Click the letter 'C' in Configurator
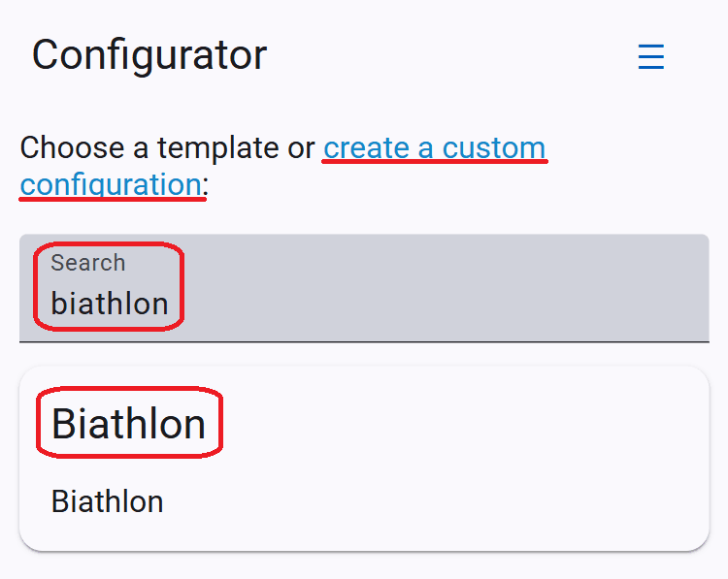The image size is (728, 579). (46, 55)
